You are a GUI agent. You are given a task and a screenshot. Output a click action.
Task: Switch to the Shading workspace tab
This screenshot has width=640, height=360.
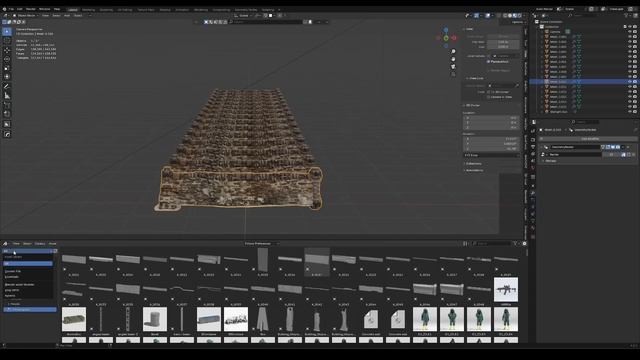[x=165, y=10]
